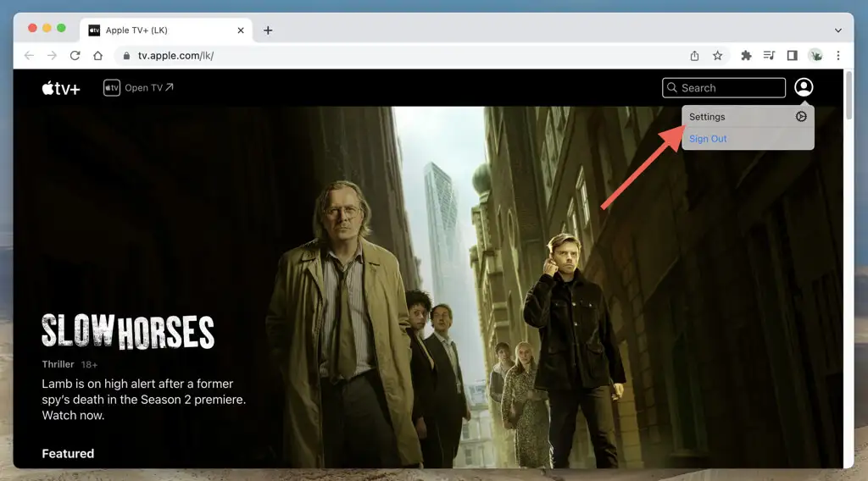The image size is (868, 481).
Task: Open the browser home page
Action: 98,55
